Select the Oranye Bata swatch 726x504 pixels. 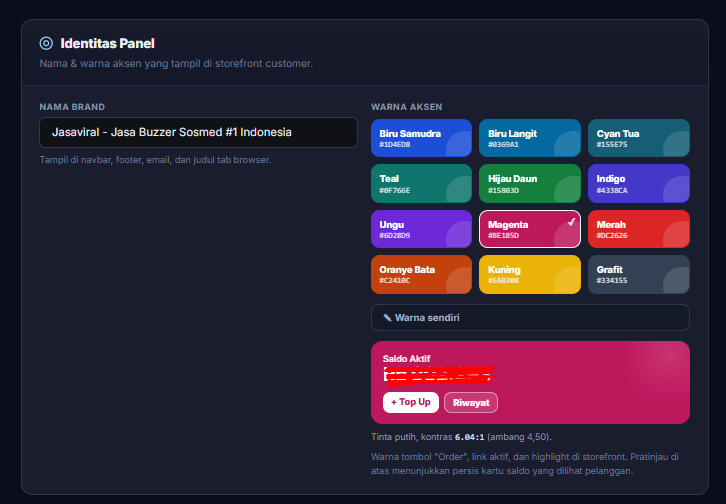(421, 274)
